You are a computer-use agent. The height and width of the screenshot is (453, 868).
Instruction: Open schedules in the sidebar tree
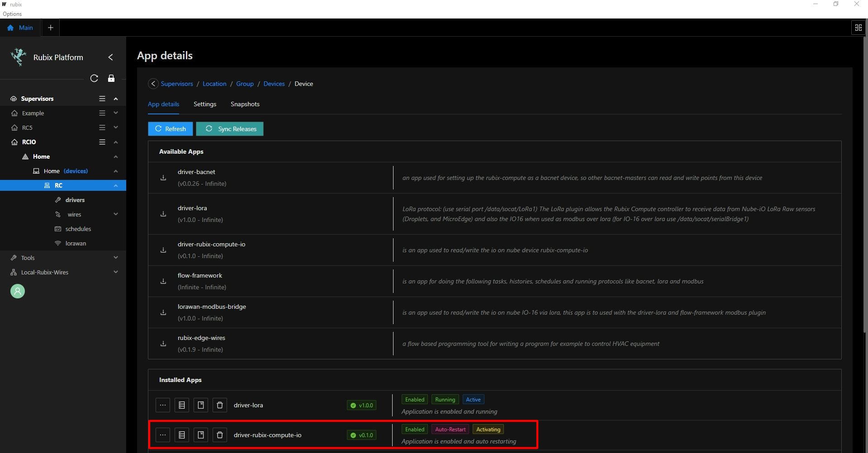click(x=78, y=229)
